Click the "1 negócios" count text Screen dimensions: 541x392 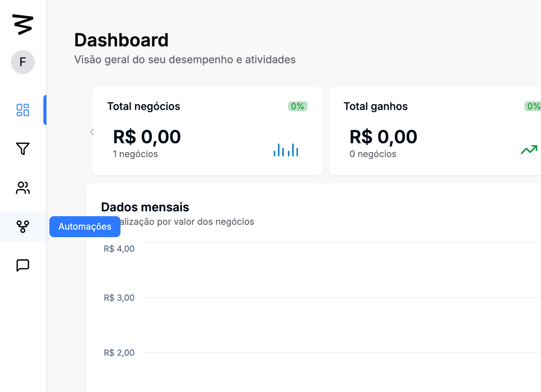pos(135,154)
